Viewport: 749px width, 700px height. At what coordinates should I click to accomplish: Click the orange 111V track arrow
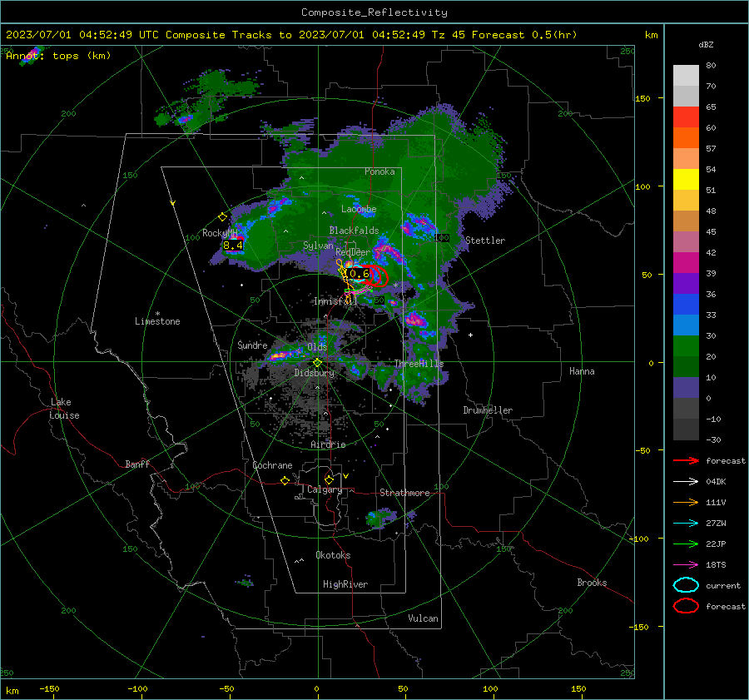point(686,502)
